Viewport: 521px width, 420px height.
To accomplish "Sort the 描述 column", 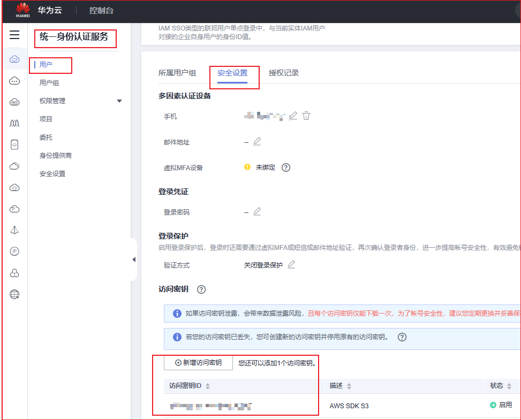I will click(x=349, y=386).
